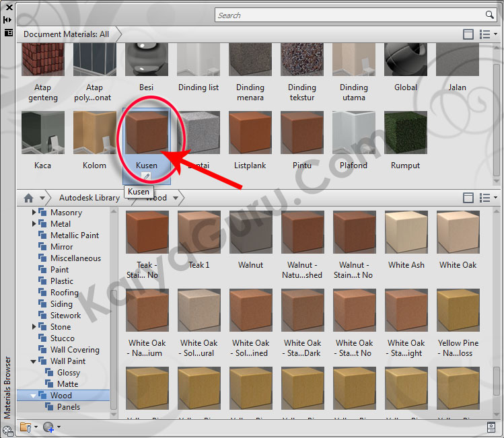Select the Glossy wall paint subcategory
Image resolution: width=504 pixels, height=438 pixels.
tap(69, 373)
